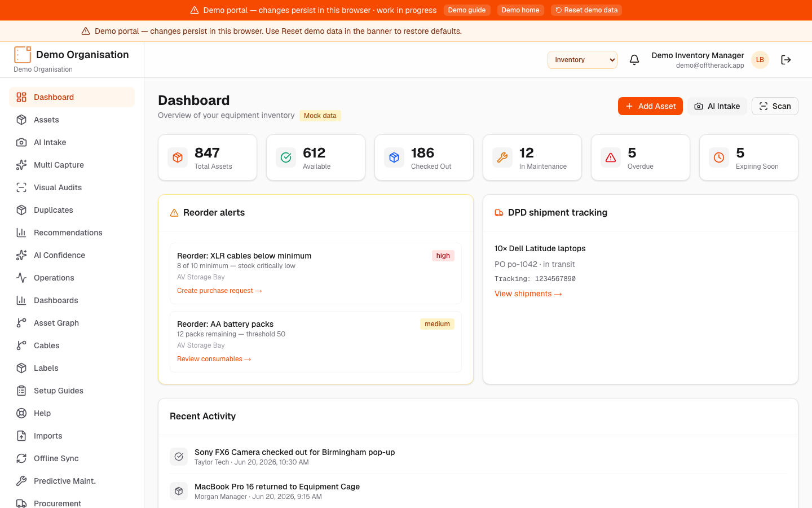Click the high priority badge

443,256
